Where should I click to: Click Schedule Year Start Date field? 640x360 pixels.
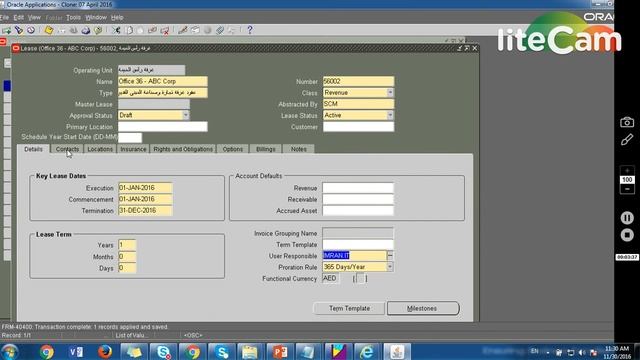pyautogui.click(x=130, y=138)
